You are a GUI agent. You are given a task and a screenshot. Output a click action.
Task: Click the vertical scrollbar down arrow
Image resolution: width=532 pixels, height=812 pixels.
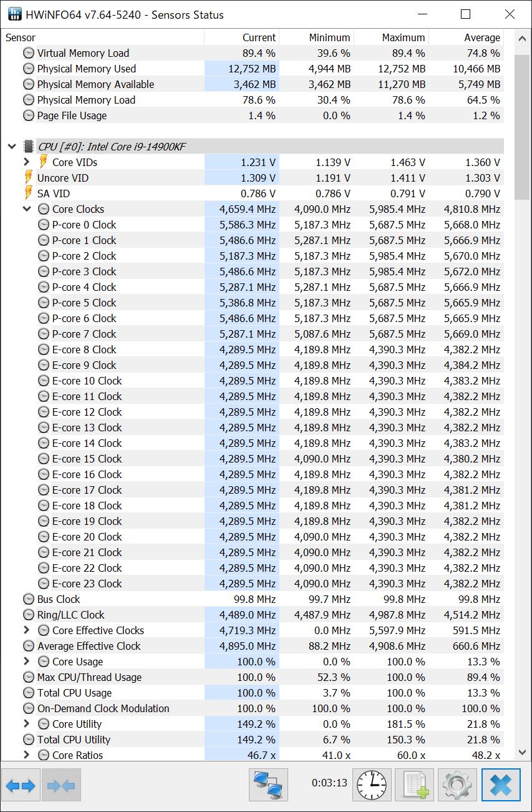tap(523, 752)
